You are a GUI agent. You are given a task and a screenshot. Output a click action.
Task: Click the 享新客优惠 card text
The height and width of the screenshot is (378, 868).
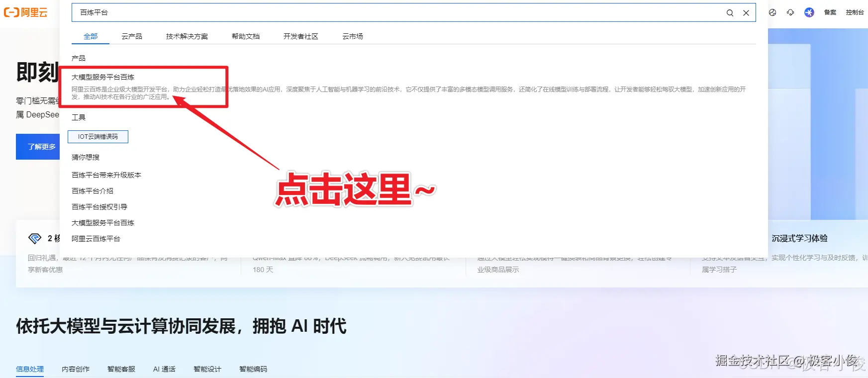pyautogui.click(x=45, y=270)
